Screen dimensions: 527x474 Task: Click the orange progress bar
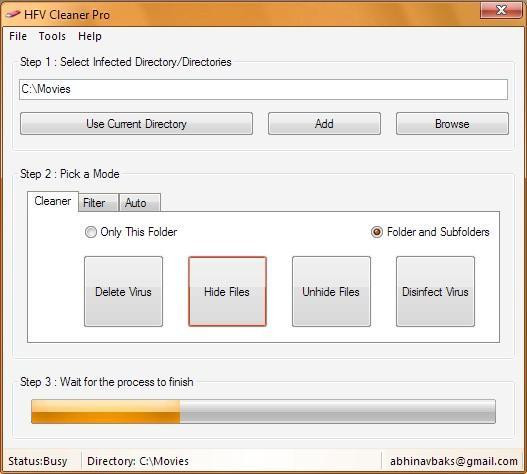pyautogui.click(x=263, y=411)
